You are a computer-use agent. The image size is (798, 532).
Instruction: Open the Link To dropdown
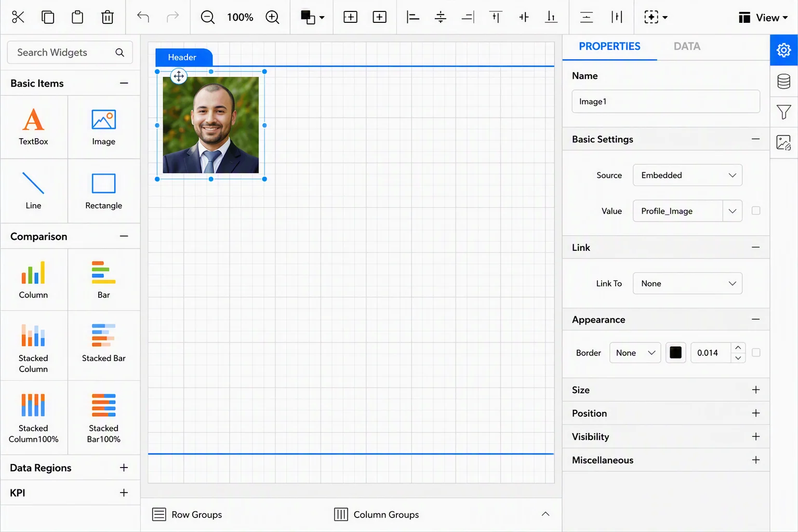(687, 283)
